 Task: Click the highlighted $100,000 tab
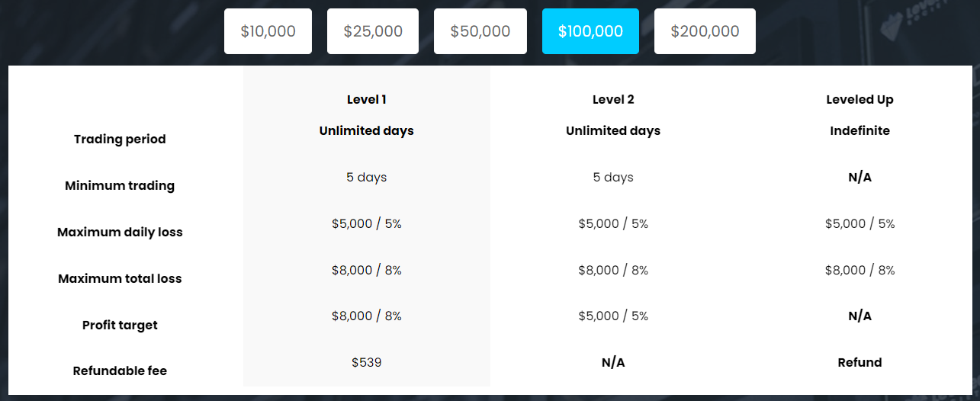590,31
